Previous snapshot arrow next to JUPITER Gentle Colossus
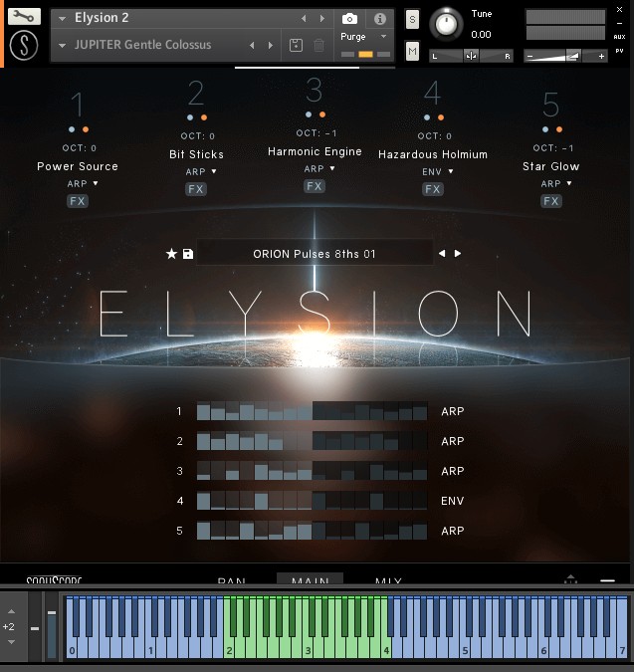This screenshot has width=634, height=672. click(252, 45)
